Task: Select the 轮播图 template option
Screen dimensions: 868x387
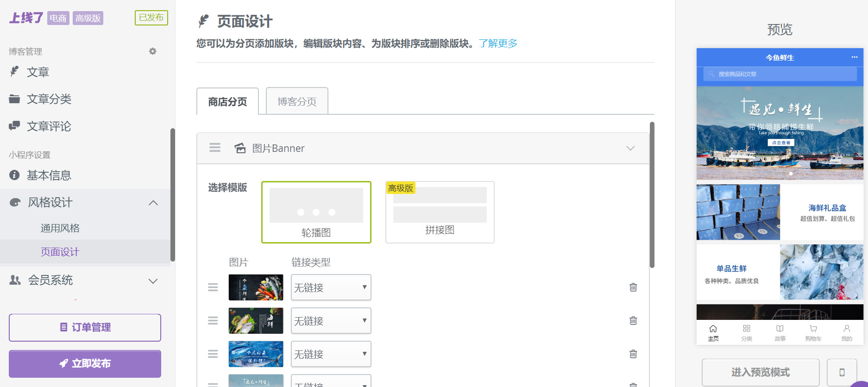Action: 316,212
